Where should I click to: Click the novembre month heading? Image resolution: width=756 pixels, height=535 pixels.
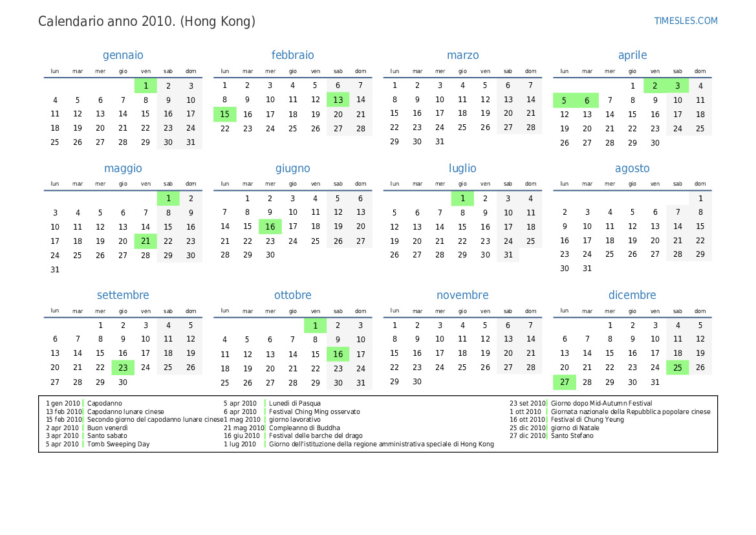[x=462, y=295]
